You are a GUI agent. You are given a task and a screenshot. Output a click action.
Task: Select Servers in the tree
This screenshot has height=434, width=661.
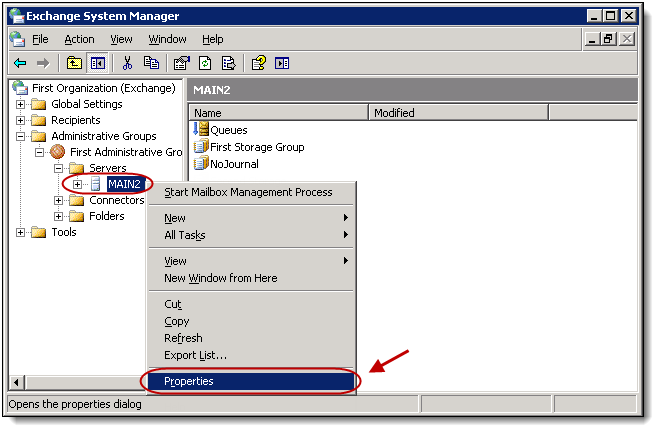(107, 168)
